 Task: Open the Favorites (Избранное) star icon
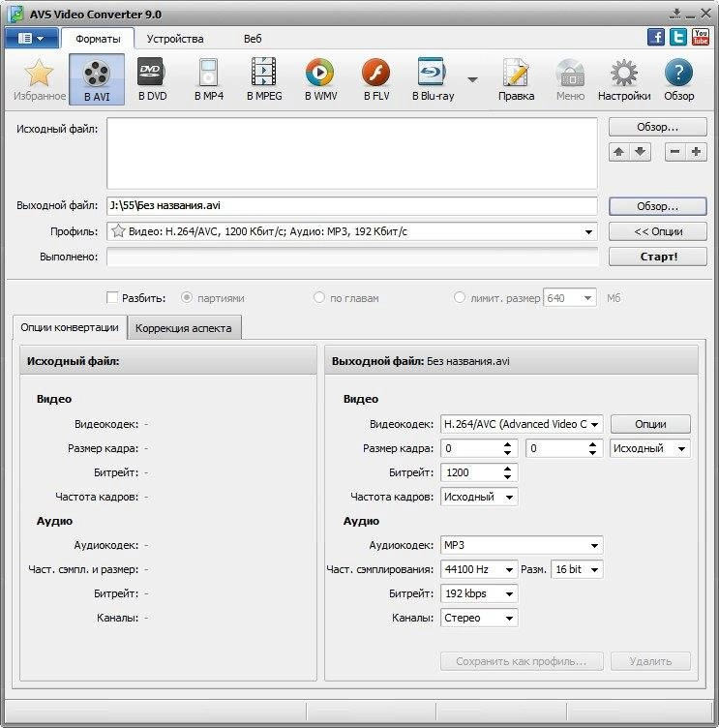(x=38, y=79)
